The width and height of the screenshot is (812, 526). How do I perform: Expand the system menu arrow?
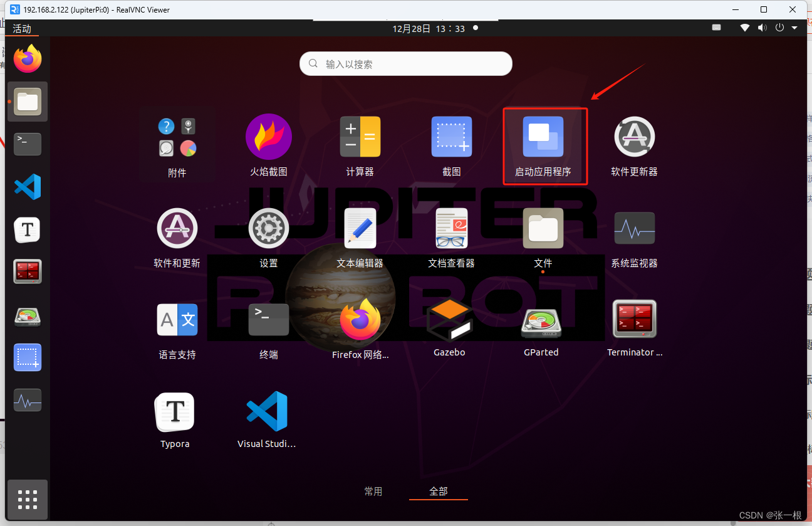pos(794,28)
